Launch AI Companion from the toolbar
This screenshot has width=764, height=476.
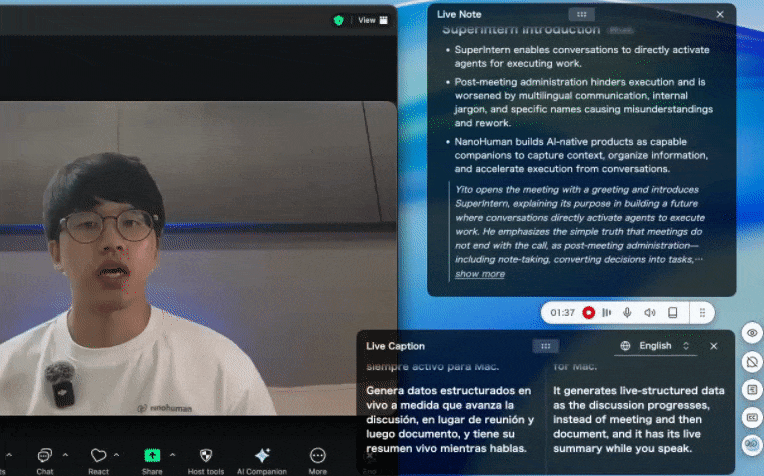tap(262, 458)
